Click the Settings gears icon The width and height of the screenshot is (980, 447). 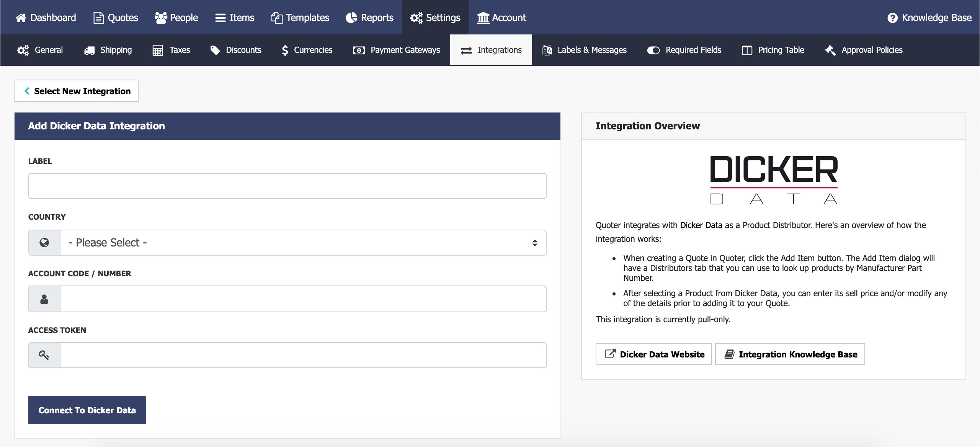pyautogui.click(x=416, y=18)
